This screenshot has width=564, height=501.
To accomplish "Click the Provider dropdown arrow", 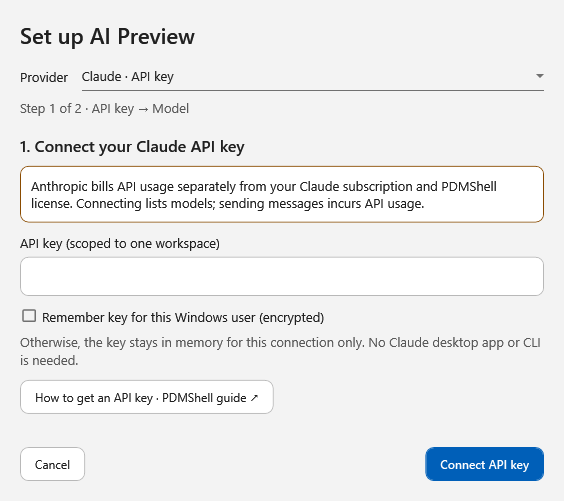I will [540, 76].
